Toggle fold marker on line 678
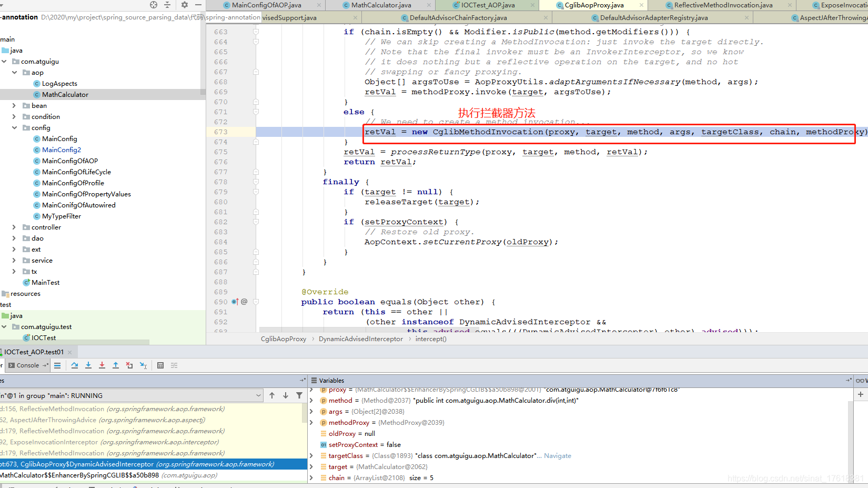 coord(256,182)
